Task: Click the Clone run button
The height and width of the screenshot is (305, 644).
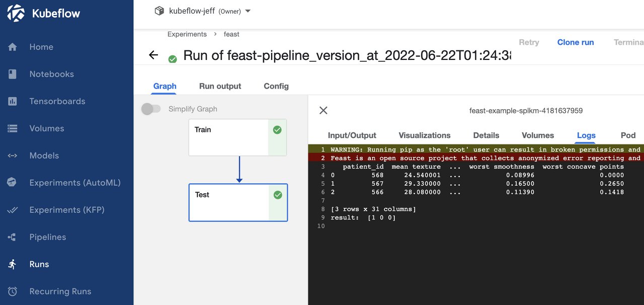Action: pos(576,42)
